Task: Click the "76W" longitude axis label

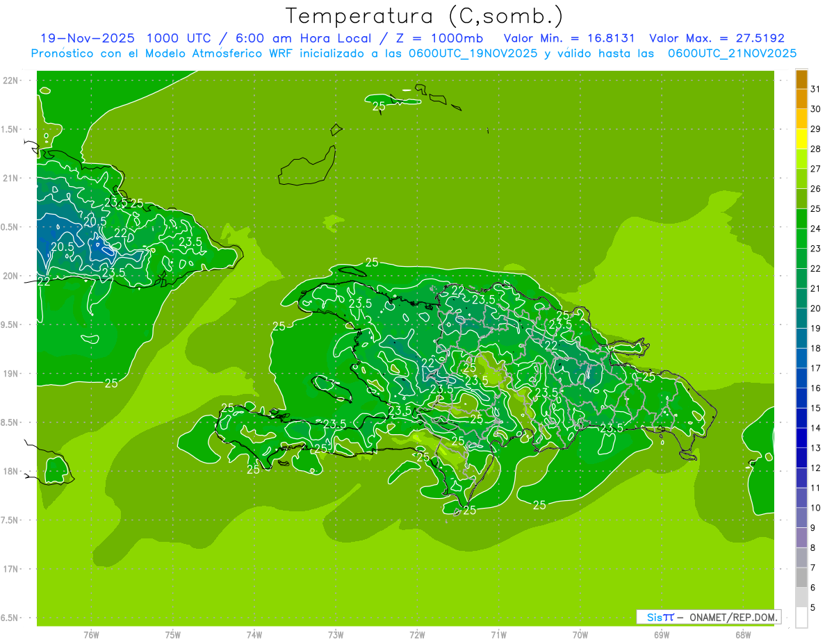Action: tap(91, 635)
